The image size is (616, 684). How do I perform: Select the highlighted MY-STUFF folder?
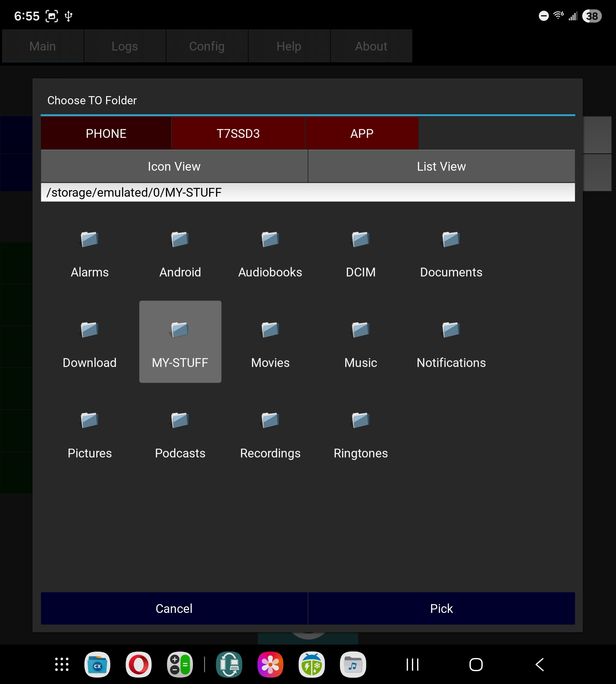[180, 342]
